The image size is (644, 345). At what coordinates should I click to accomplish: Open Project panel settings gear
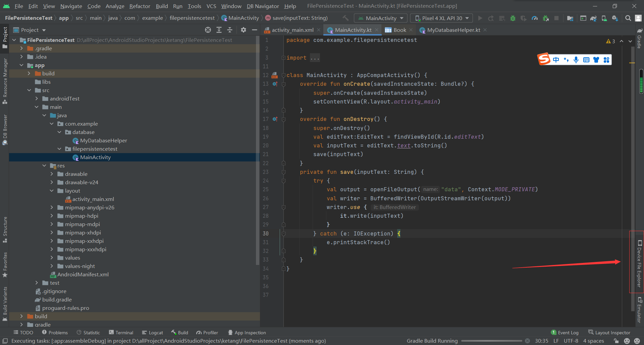coord(244,30)
